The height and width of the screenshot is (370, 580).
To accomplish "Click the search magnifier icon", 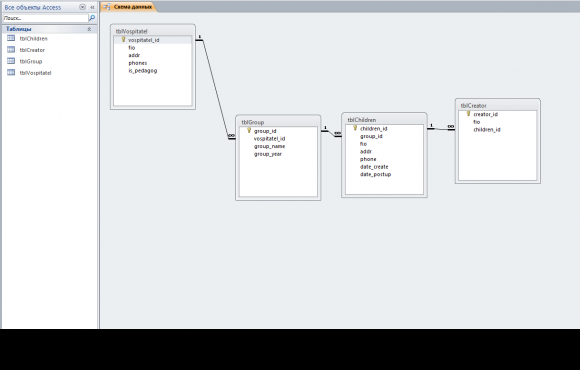I will 92,17.
